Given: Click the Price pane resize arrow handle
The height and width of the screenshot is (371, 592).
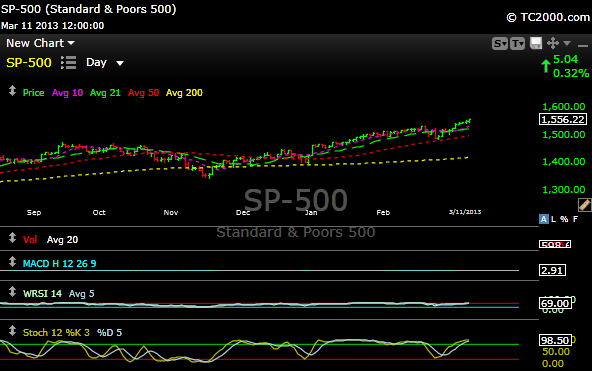Looking at the screenshot, I should (x=12, y=91).
